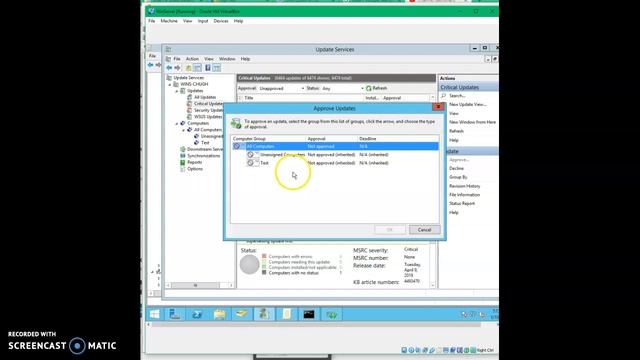
Task: Open VirtualBox Devices menu
Action: [221, 21]
